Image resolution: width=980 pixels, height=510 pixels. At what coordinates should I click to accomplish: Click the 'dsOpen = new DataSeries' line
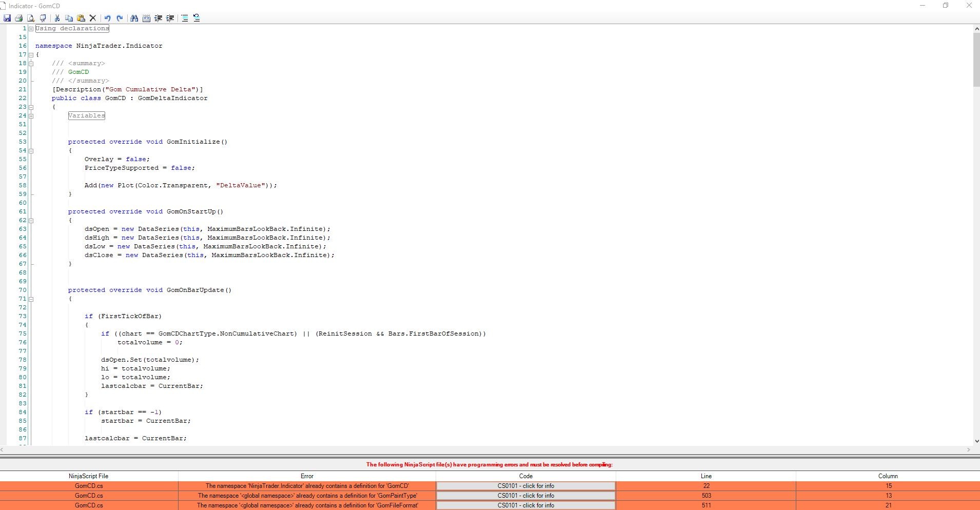(x=208, y=229)
